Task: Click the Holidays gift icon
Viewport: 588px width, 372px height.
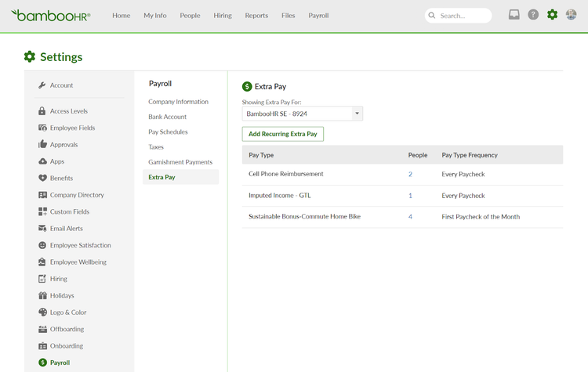Action: pyautogui.click(x=42, y=295)
